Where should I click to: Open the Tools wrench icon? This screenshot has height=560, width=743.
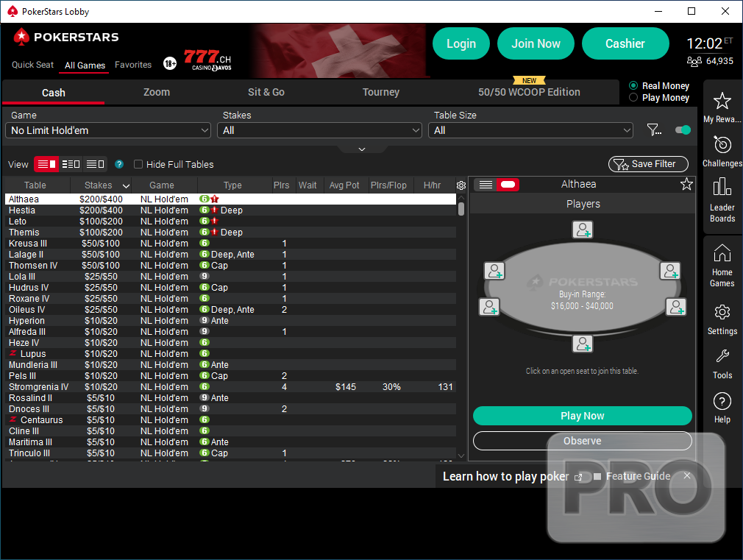(x=722, y=356)
